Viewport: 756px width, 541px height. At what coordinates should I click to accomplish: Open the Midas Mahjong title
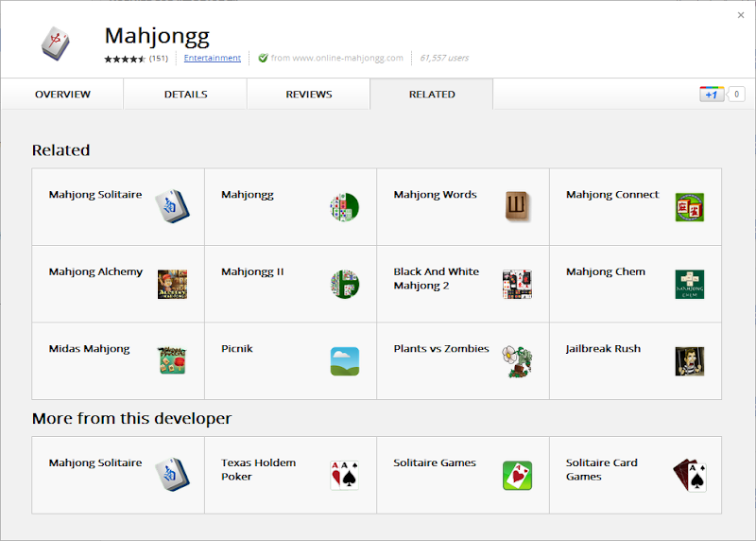coord(89,349)
